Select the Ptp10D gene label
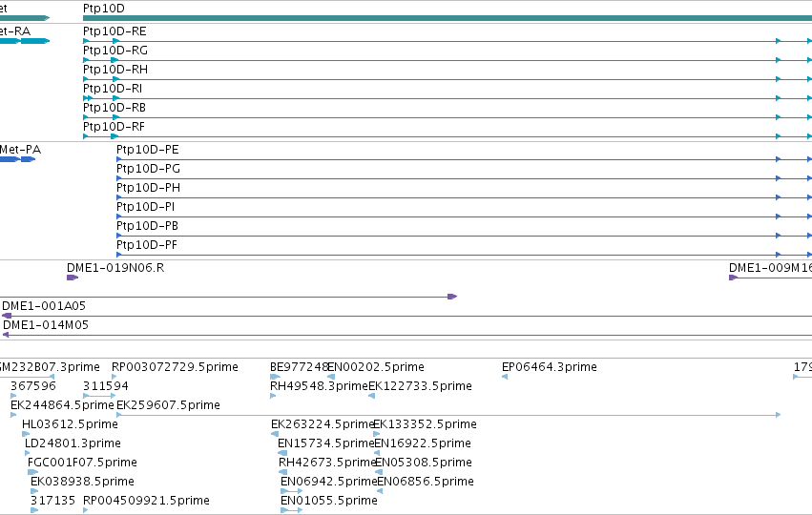812x515 pixels. point(104,9)
